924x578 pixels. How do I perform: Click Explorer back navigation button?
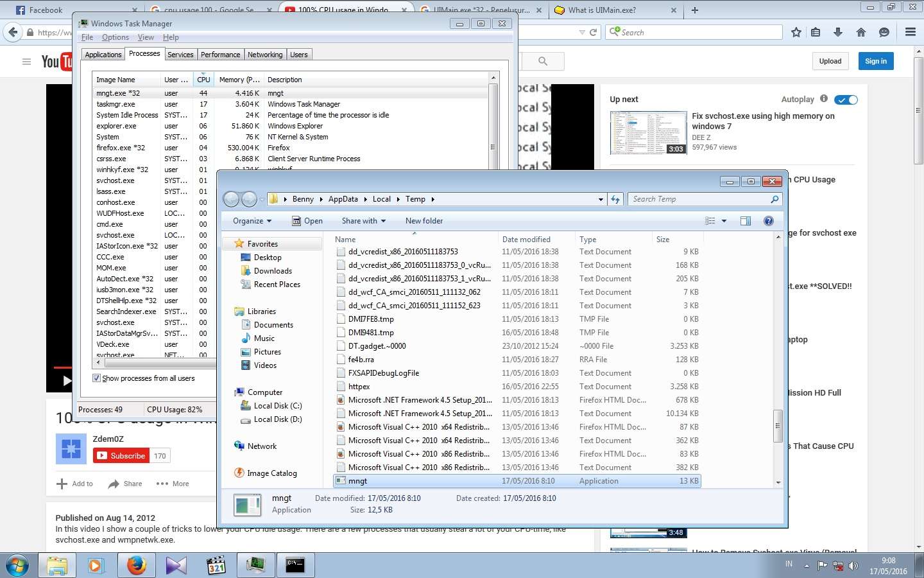(x=231, y=199)
